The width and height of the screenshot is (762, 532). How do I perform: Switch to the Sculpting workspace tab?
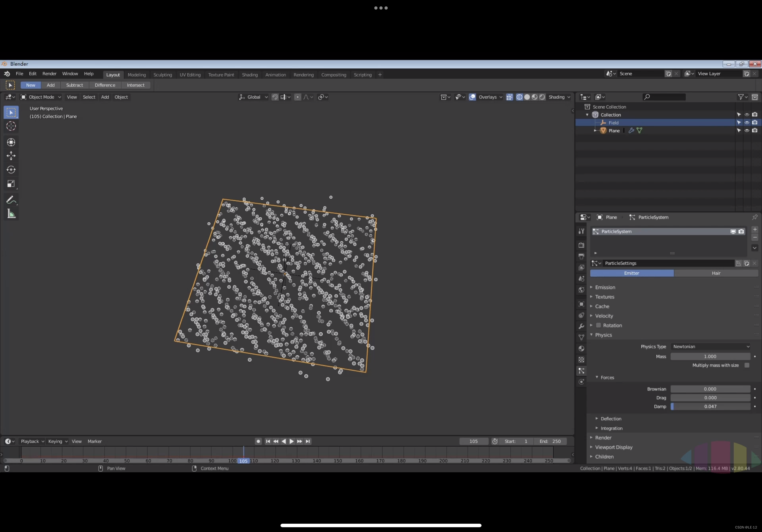163,75
